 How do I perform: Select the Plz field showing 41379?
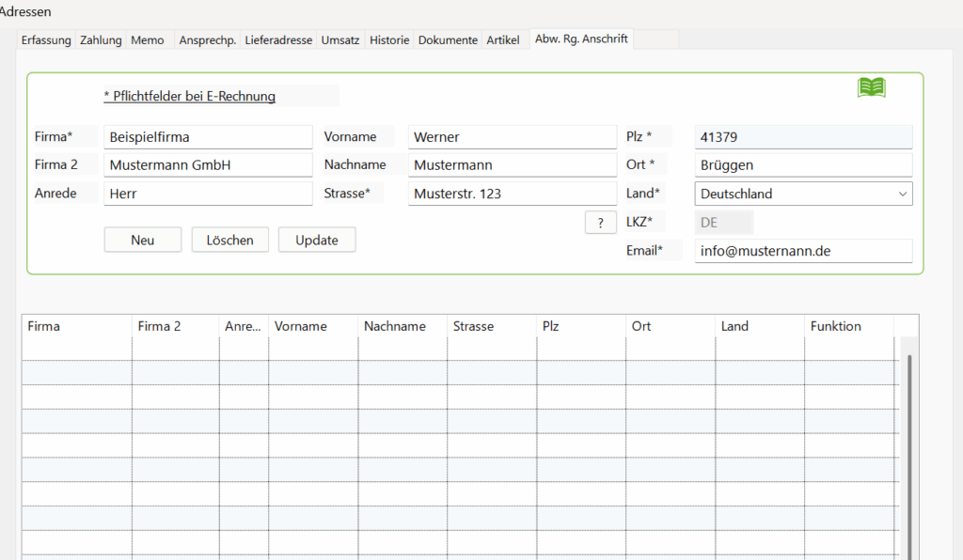click(x=803, y=137)
